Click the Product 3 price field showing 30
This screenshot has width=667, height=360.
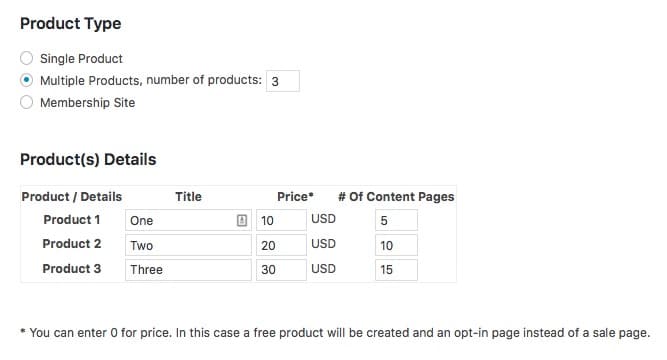tap(281, 270)
